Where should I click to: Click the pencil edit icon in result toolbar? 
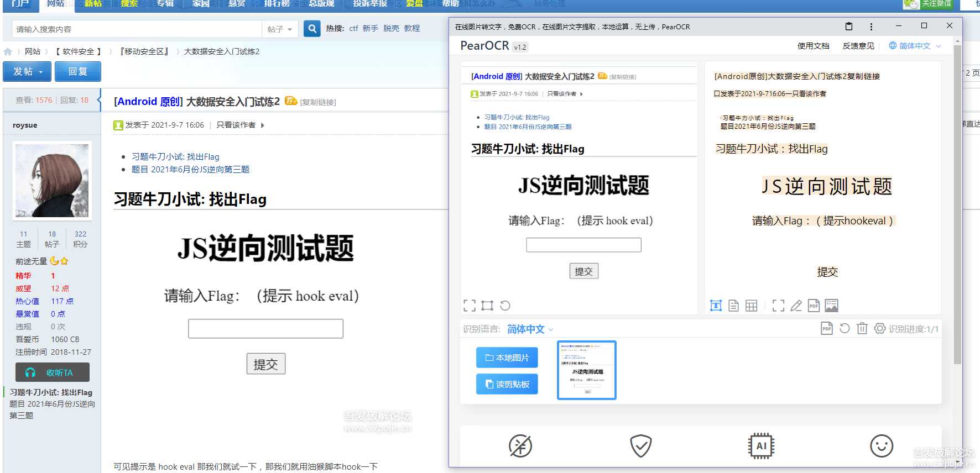pos(796,306)
